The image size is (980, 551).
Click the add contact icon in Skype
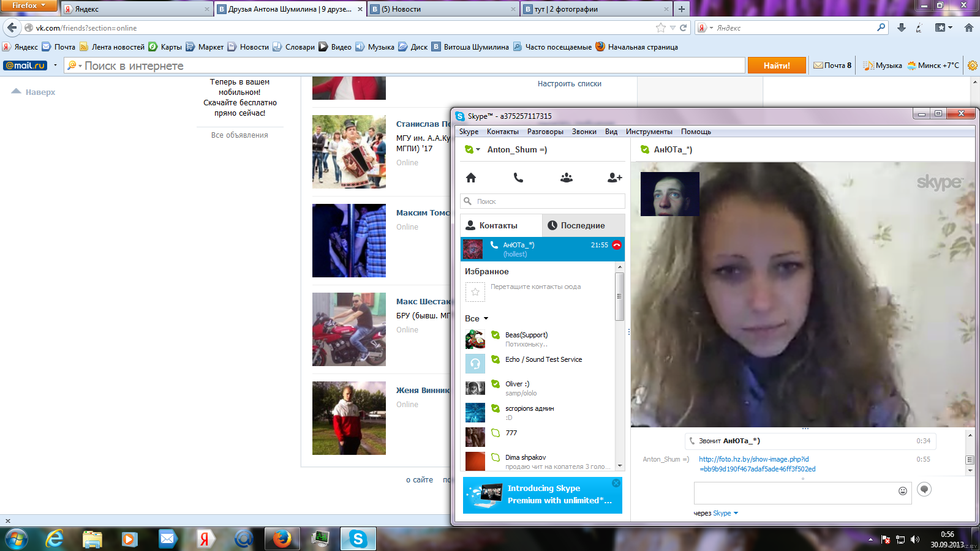click(x=614, y=178)
